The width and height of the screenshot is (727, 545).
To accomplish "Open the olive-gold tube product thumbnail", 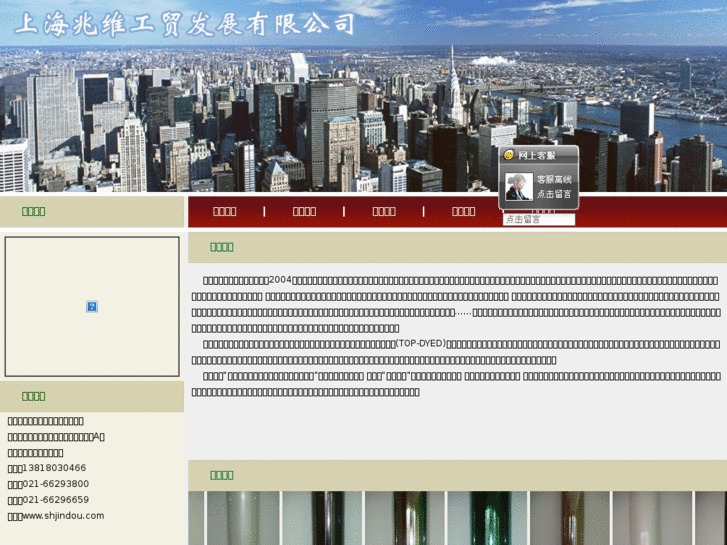I will pyautogui.click(x=405, y=518).
